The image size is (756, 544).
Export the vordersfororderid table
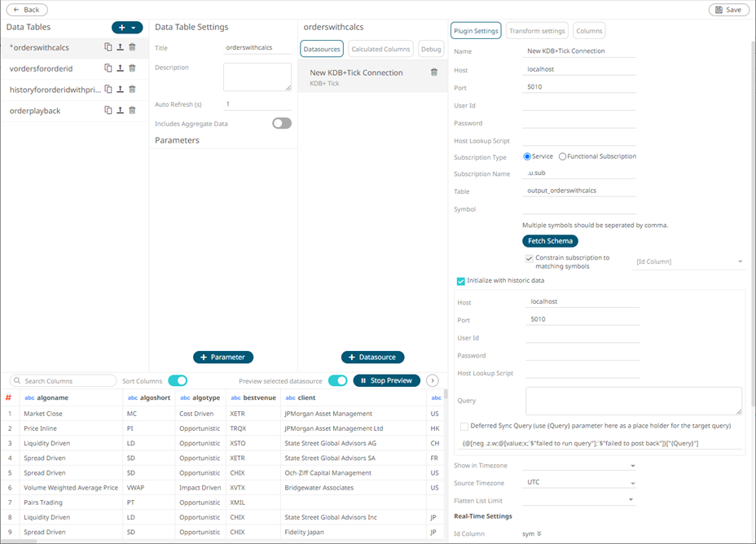tap(121, 69)
